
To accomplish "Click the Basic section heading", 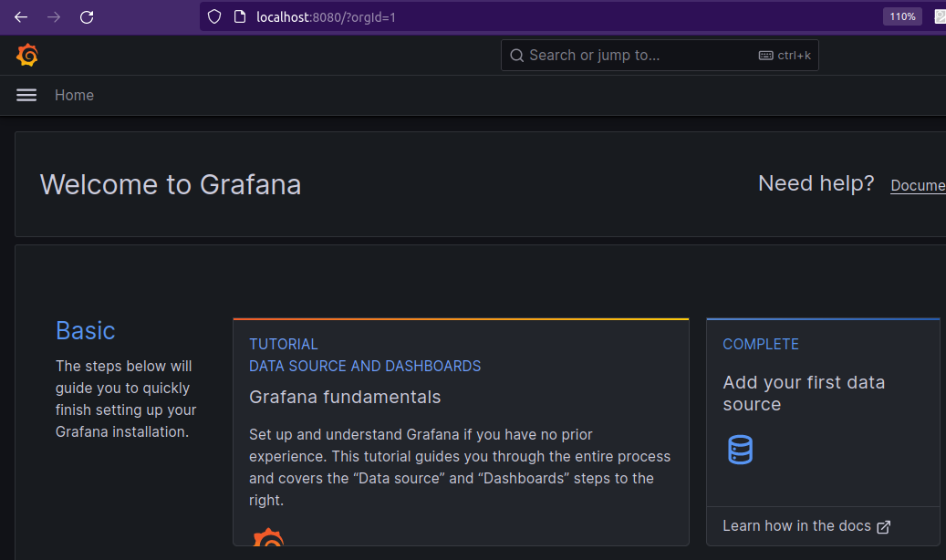I will pos(85,331).
